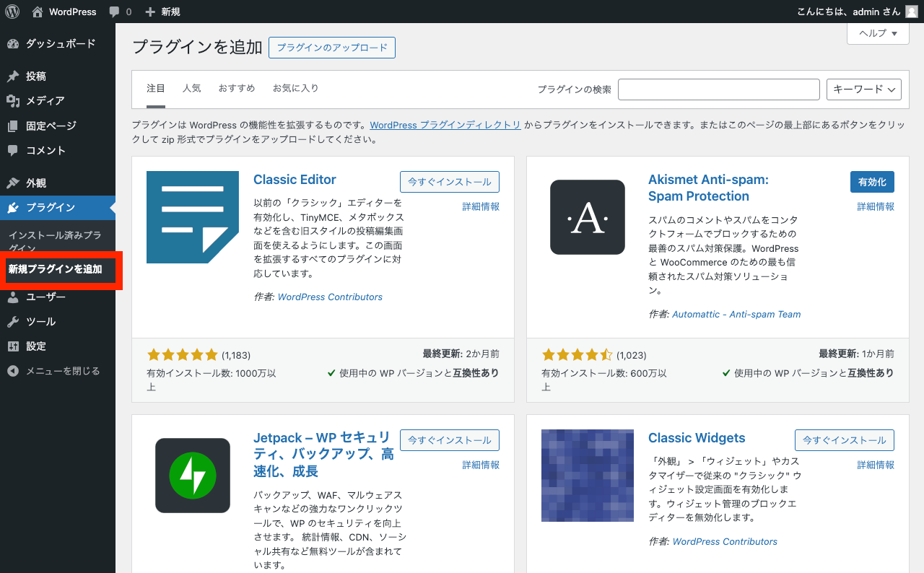The image size is (924, 573).
Task: Click the Classic Editor plugin icon
Action: (193, 217)
